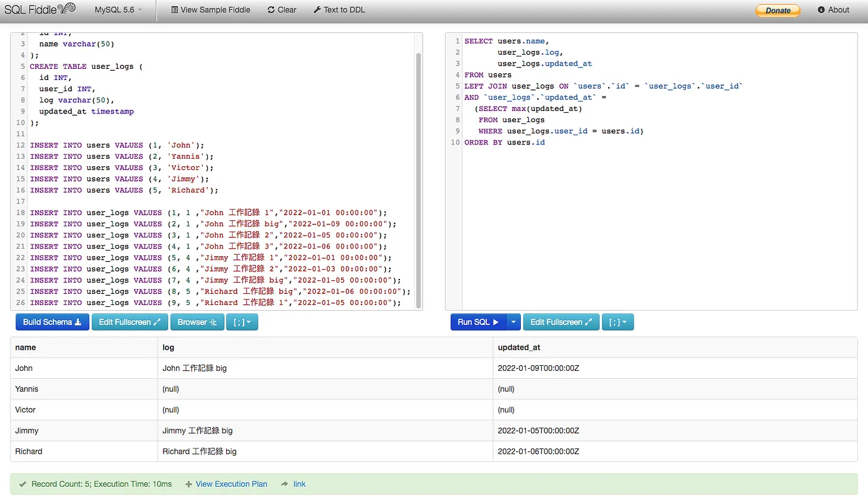Expand Run SQL options arrow
The image size is (868, 501).
click(513, 322)
